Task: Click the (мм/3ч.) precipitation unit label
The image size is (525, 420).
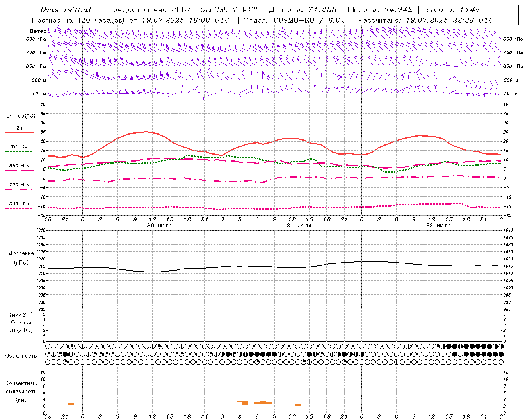Action: pyautogui.click(x=21, y=315)
